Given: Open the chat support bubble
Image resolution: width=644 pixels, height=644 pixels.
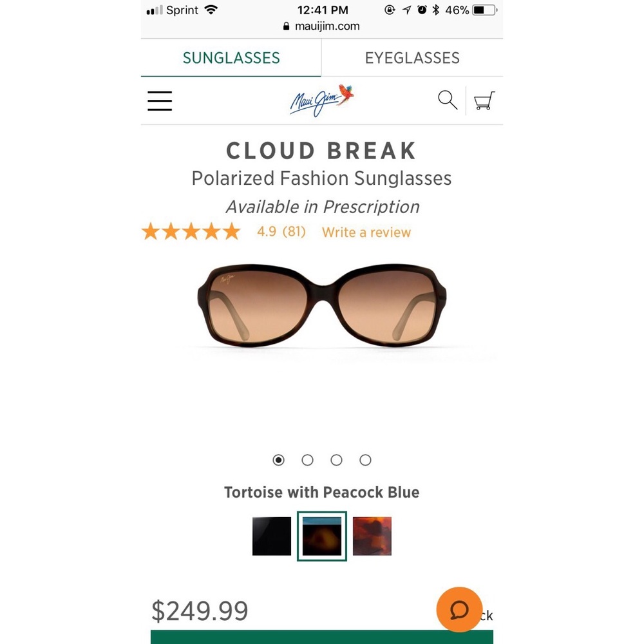Looking at the screenshot, I should click(459, 609).
